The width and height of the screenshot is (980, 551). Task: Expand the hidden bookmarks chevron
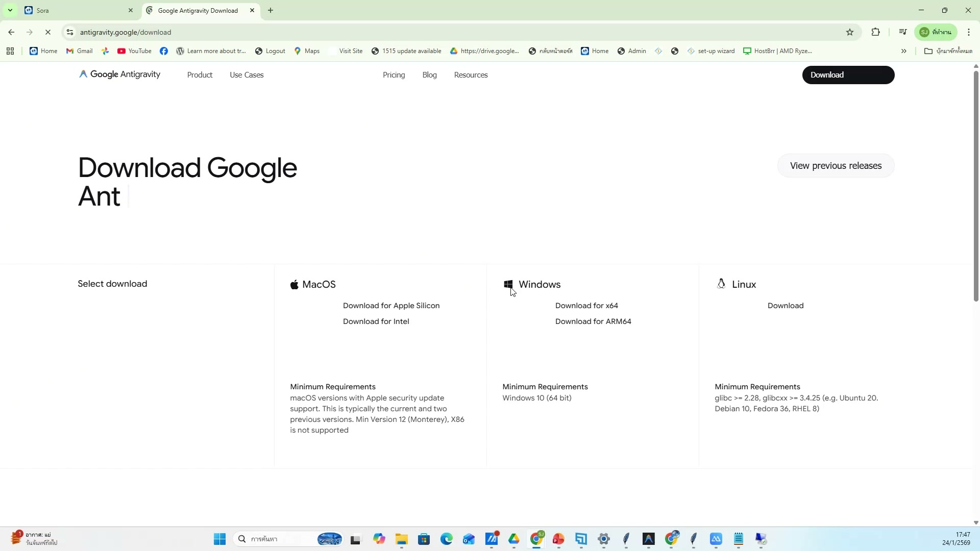coord(903,51)
